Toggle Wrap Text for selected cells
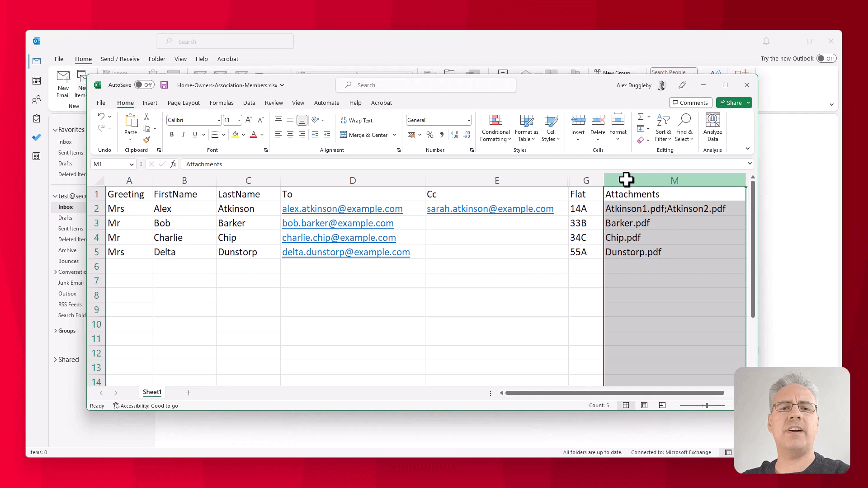This screenshot has height=488, width=868. 356,120
